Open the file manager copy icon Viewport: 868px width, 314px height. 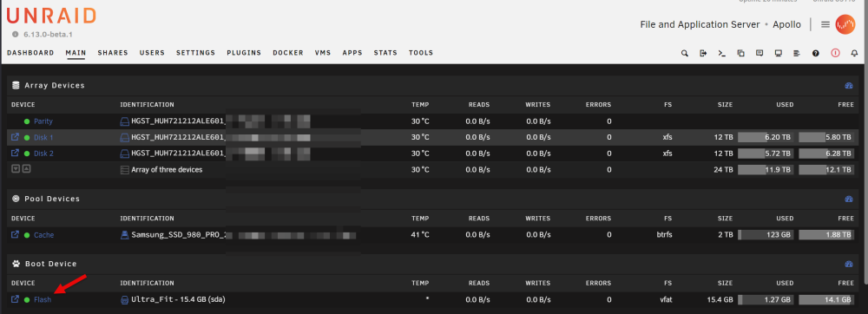pyautogui.click(x=740, y=53)
